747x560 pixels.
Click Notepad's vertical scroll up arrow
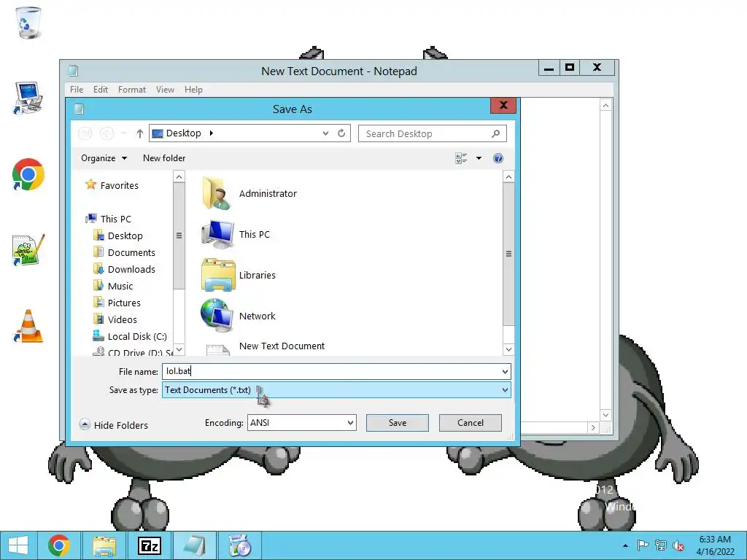pyautogui.click(x=605, y=105)
